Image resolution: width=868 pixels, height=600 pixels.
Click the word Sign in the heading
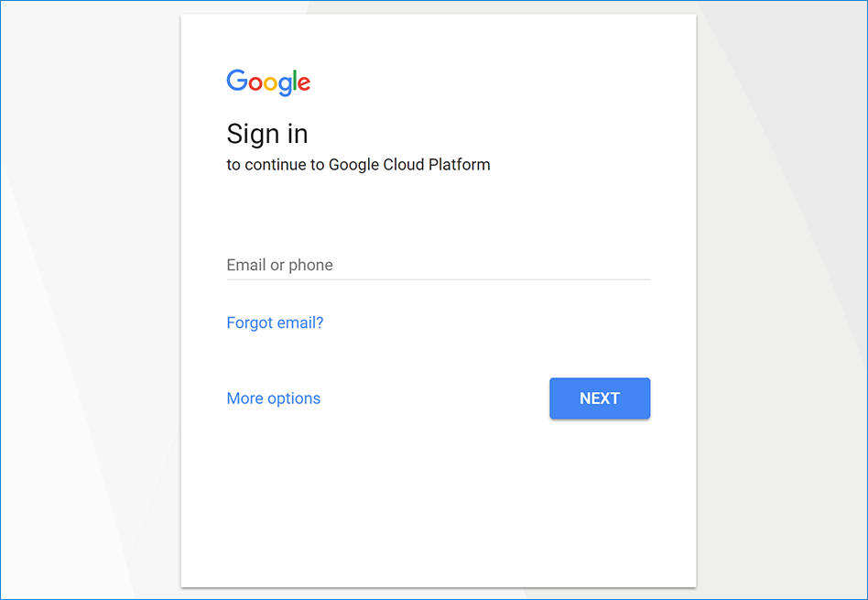click(x=250, y=134)
